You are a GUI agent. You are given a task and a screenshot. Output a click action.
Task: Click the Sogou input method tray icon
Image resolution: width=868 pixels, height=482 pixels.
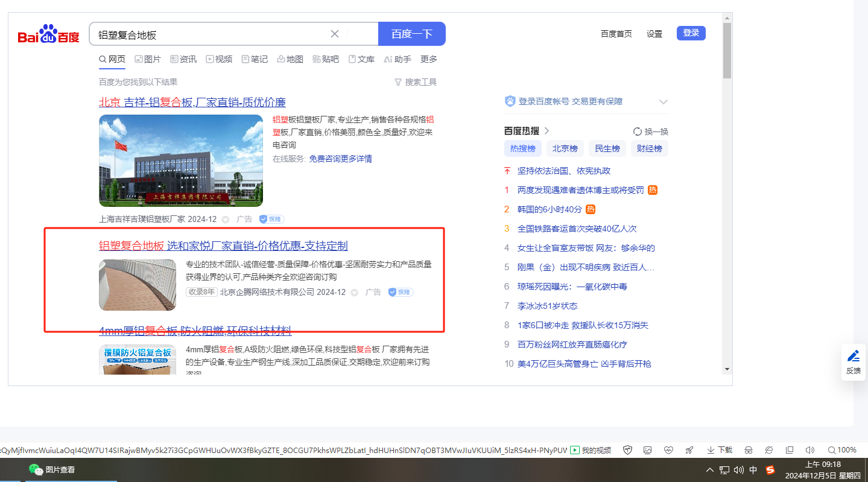(770, 470)
